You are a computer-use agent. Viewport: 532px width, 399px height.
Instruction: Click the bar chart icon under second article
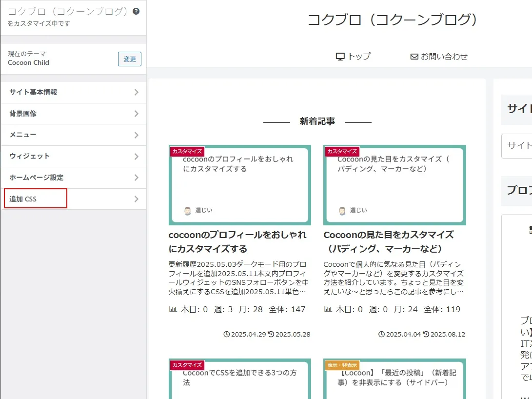pos(328,309)
